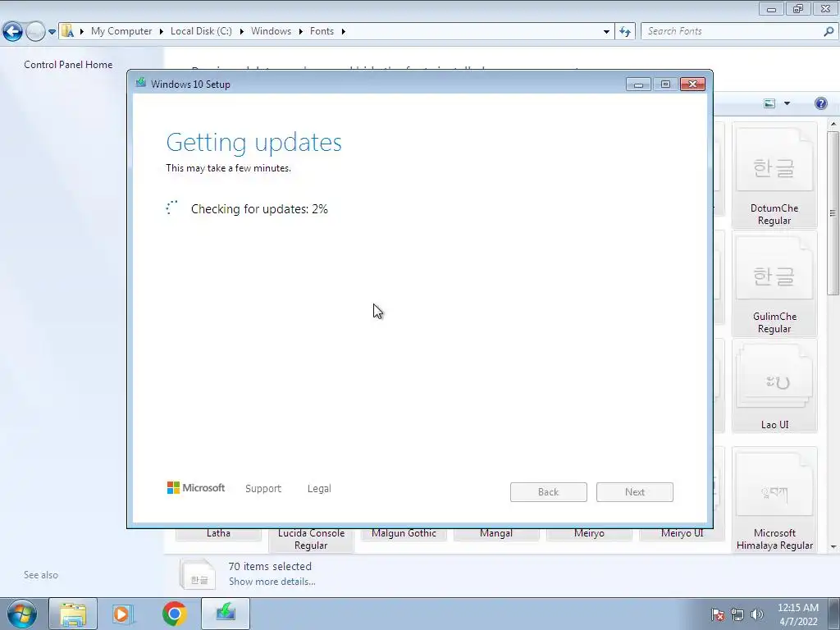The height and width of the screenshot is (630, 840).
Task: Click the Help question mark icon
Action: click(820, 103)
